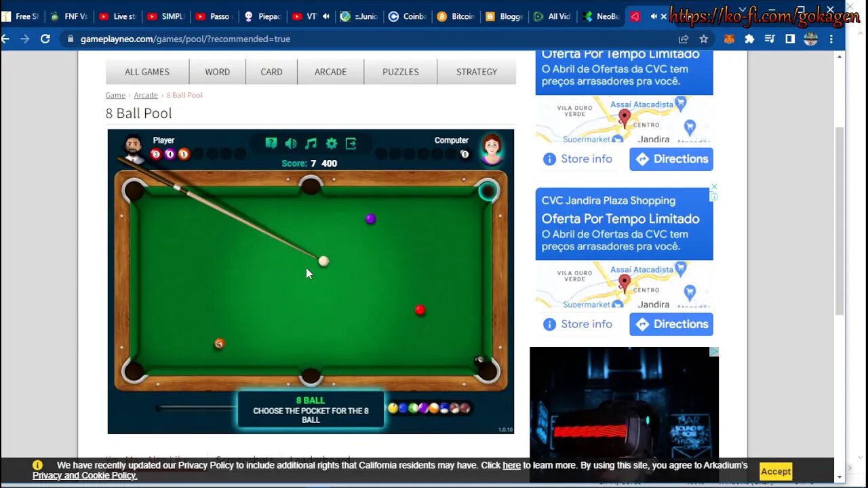Click the 8 Ball Pool breadcrumb
Viewport: 868px width, 488px height.
pos(184,95)
